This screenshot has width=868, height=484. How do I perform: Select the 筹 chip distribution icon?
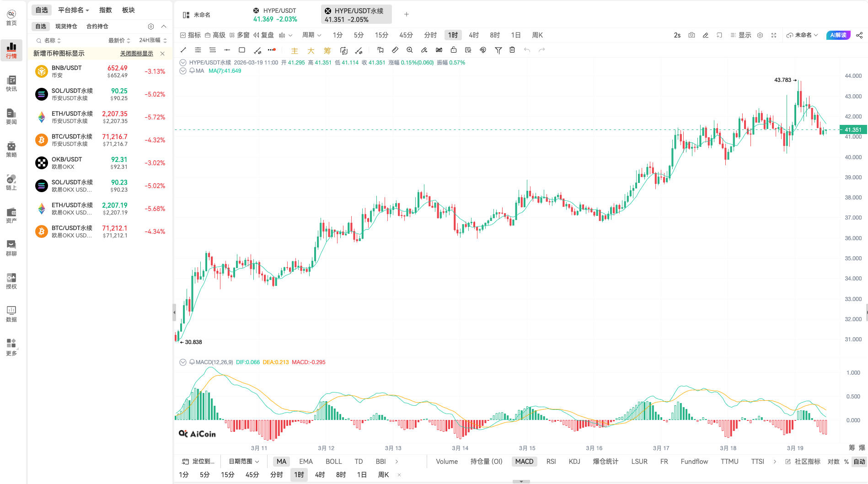pos(327,51)
